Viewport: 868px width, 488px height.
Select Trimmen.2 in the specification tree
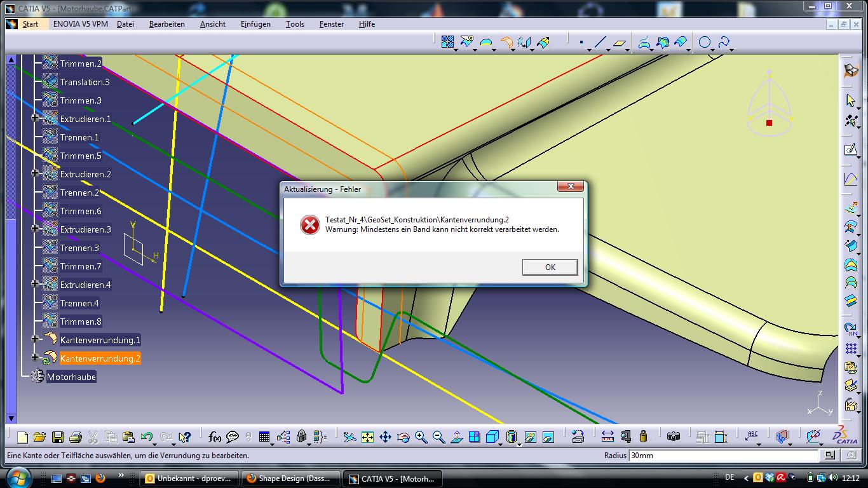pyautogui.click(x=81, y=64)
